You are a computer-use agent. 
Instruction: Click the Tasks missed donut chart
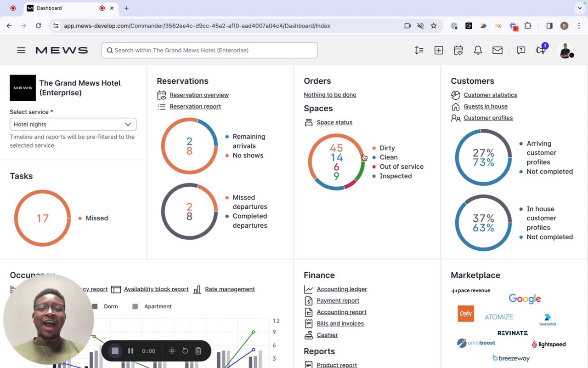42,218
